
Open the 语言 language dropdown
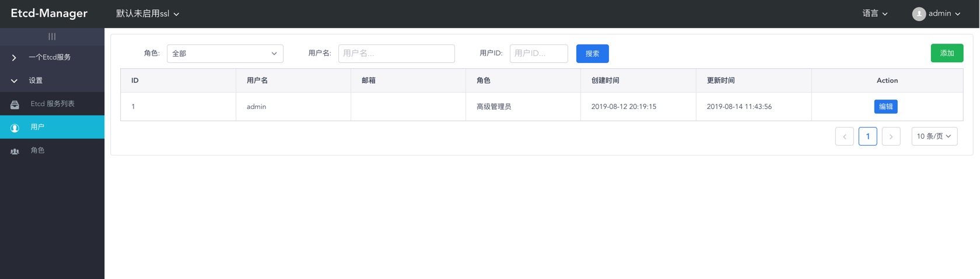[875, 13]
